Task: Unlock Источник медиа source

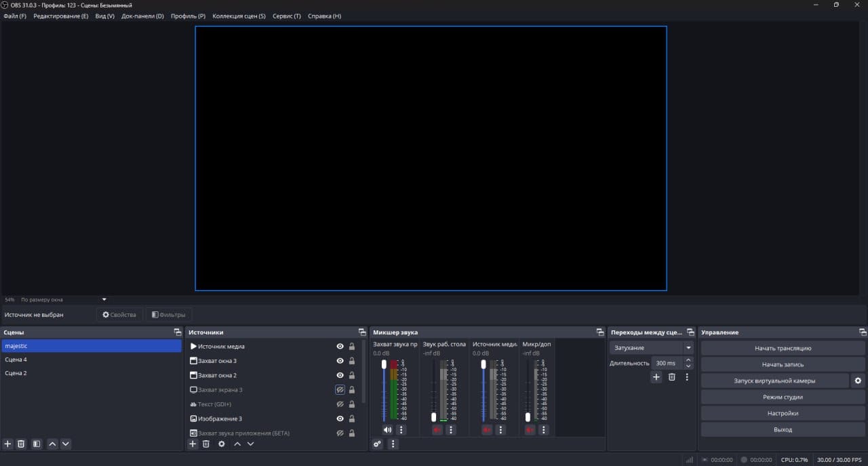Action: (x=352, y=347)
